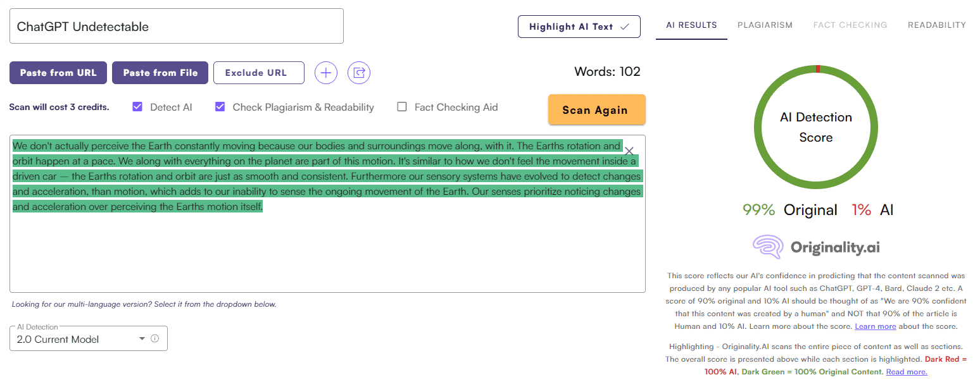Screen dimensions: 980x382
Task: Open the Learn more link
Action: [x=875, y=326]
